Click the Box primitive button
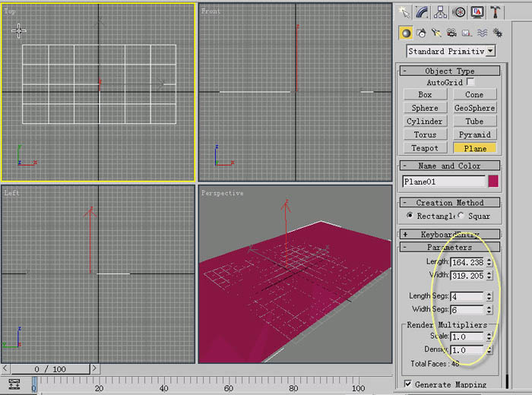532x395 pixels. tap(425, 95)
